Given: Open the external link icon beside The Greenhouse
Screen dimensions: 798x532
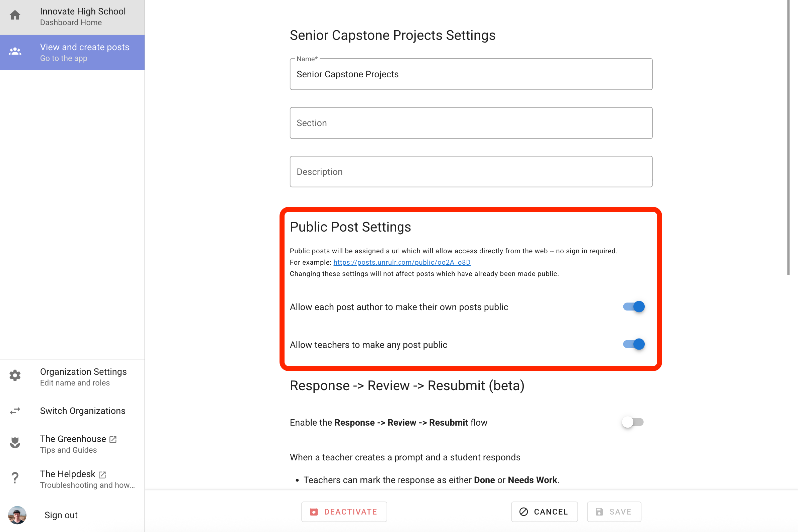Looking at the screenshot, I should (113, 439).
